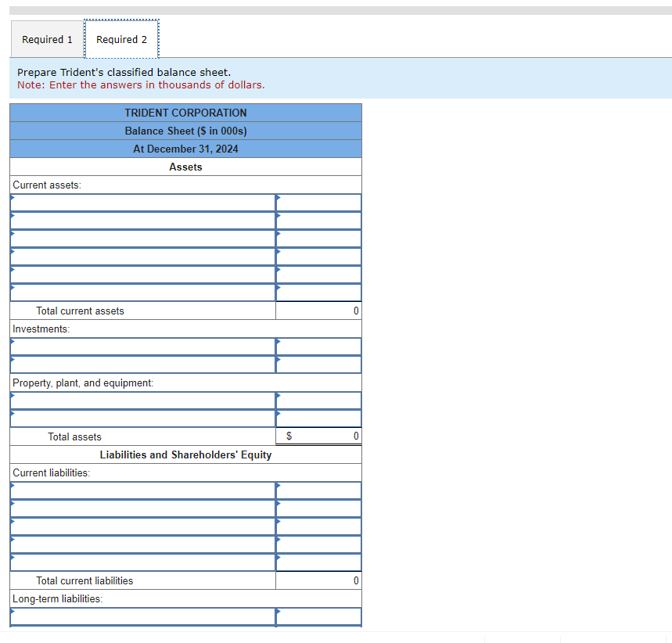The height and width of the screenshot is (643, 672).
Task: Open the first Property, plant, and equipment account dropdown
Action: [142, 400]
